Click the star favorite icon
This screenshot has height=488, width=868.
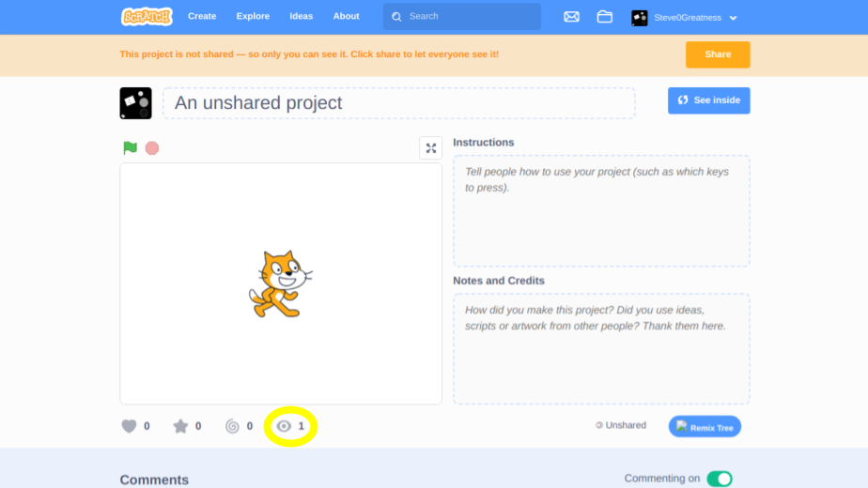pos(180,426)
